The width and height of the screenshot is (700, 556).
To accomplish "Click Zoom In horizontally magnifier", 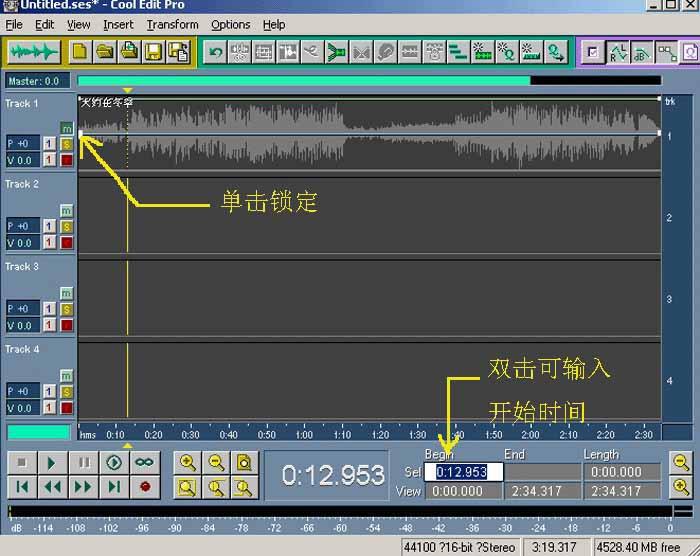I will coord(186,462).
